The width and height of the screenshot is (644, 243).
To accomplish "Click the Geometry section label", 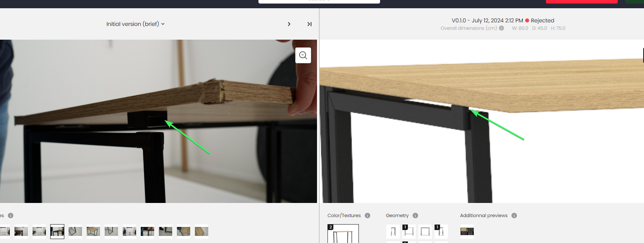I will coord(397,216).
